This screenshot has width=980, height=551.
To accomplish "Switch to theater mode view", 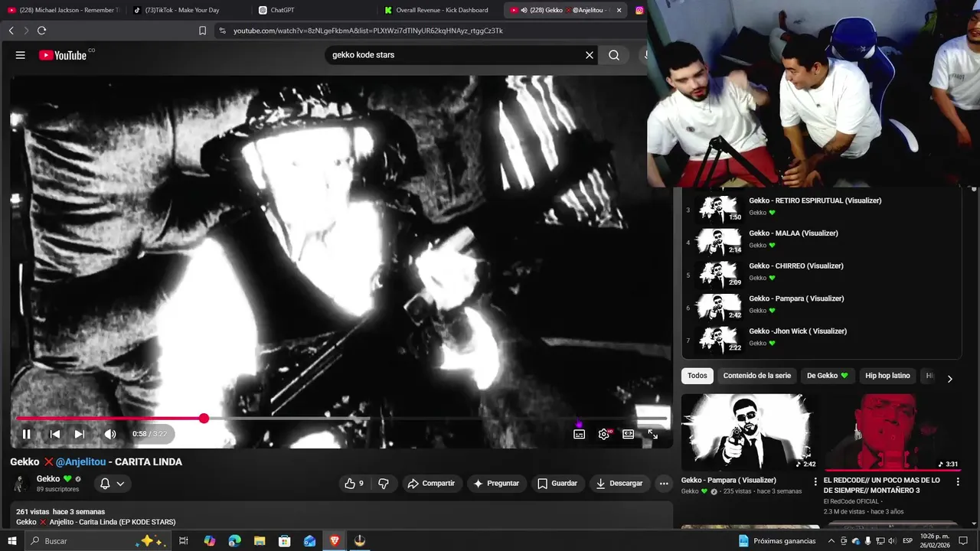I will point(628,434).
